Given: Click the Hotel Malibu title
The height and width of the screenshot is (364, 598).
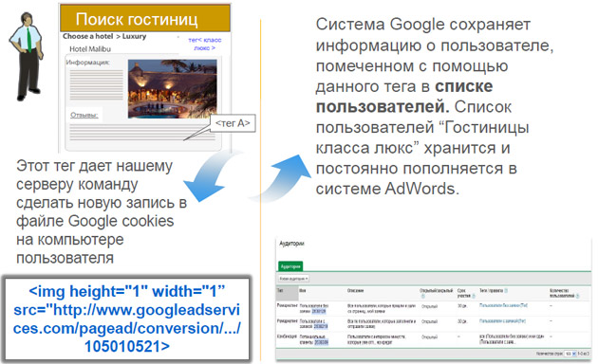Looking at the screenshot, I should tap(90, 48).
